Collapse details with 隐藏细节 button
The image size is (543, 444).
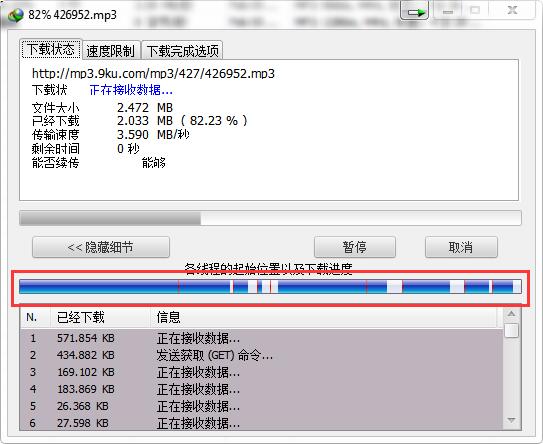point(101,247)
